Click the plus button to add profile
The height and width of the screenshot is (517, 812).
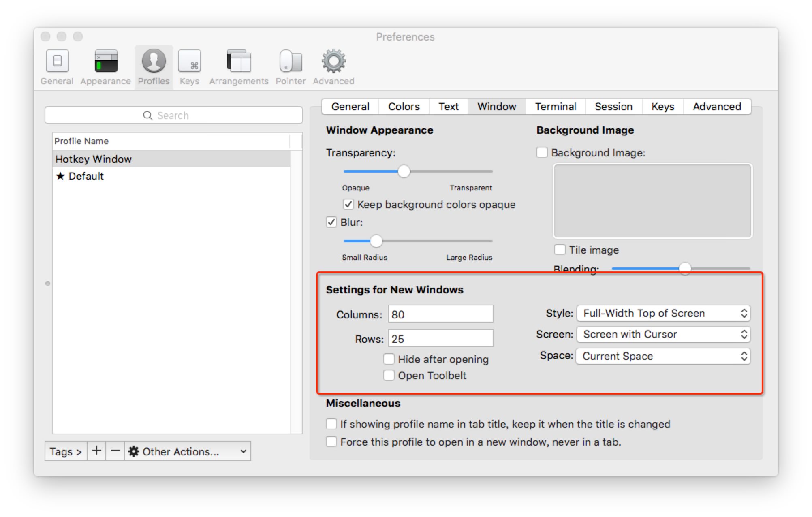pyautogui.click(x=96, y=451)
